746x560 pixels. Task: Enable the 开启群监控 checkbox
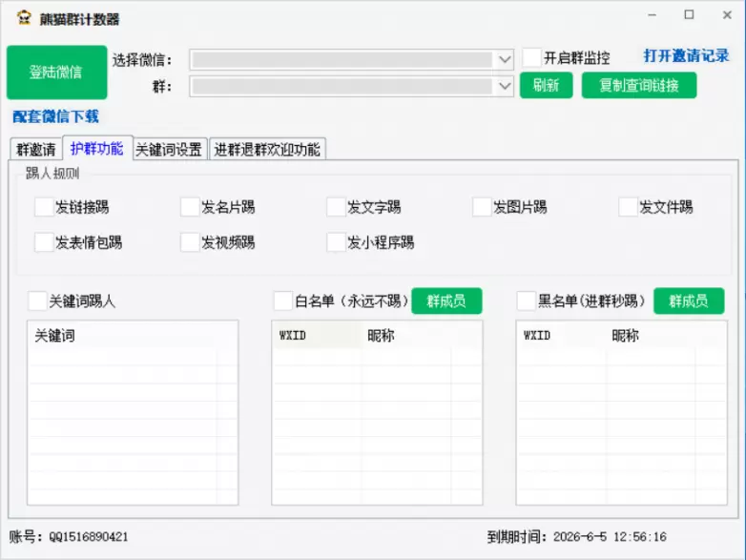click(532, 58)
